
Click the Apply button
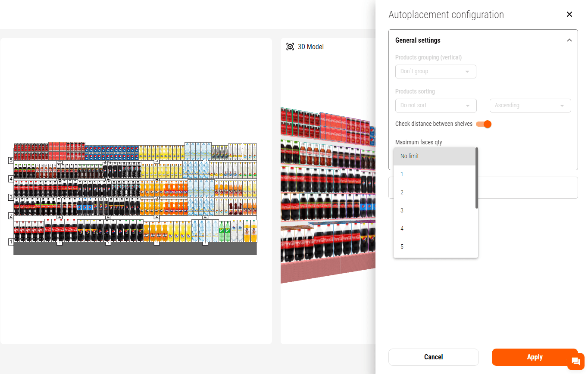pyautogui.click(x=534, y=357)
